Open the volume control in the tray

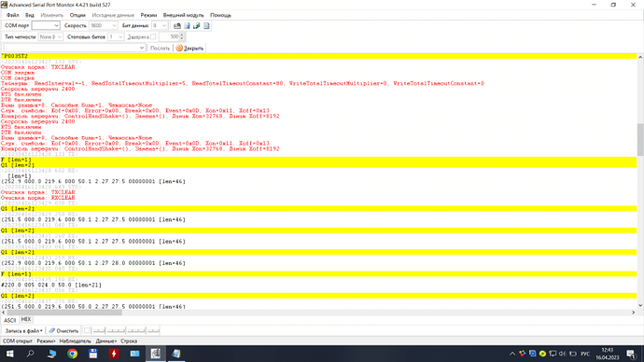tap(562, 354)
